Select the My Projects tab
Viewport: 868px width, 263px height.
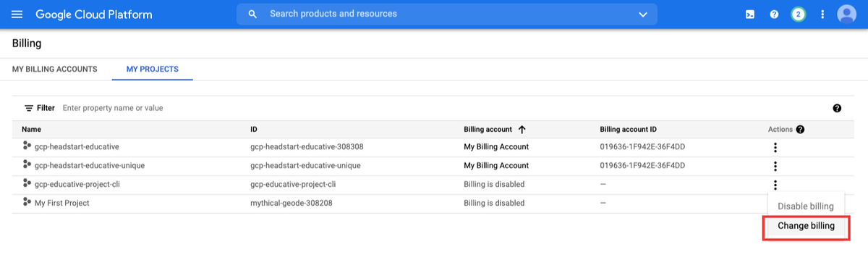pyautogui.click(x=153, y=69)
